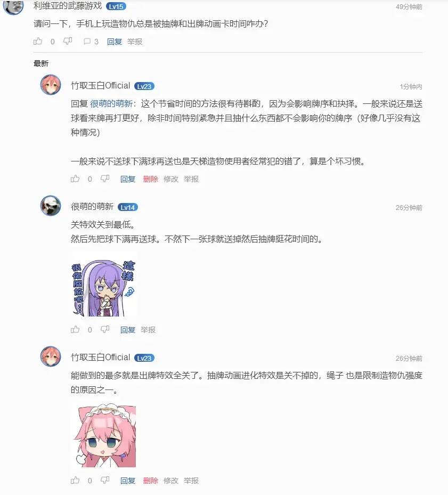
Task: Delete the last reply with 删除
Action: (151, 481)
